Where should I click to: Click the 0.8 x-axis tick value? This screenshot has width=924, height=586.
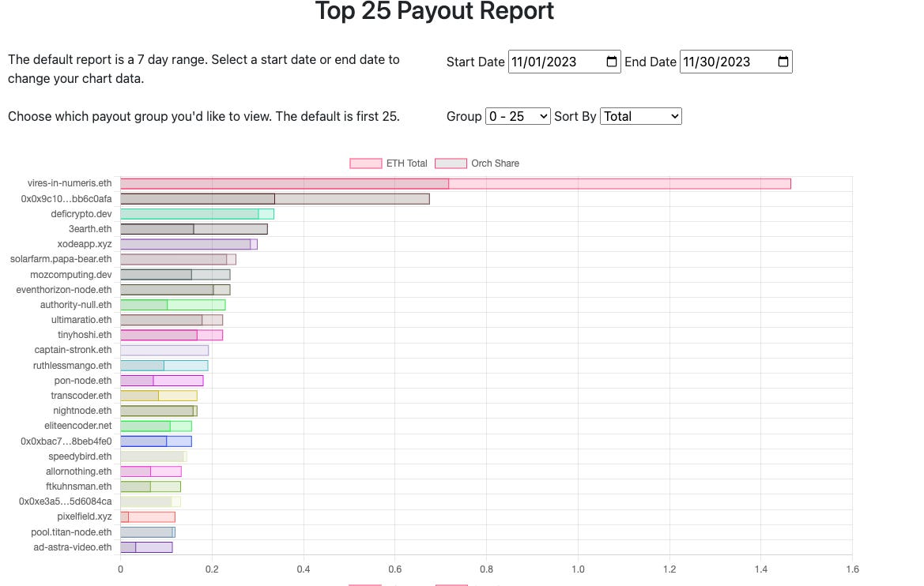(x=486, y=569)
